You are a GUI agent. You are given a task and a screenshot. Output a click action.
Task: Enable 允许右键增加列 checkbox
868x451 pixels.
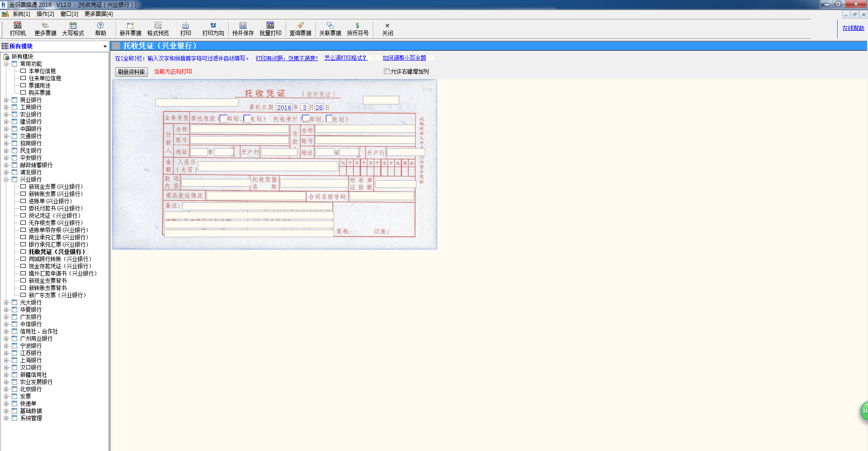[x=387, y=71]
